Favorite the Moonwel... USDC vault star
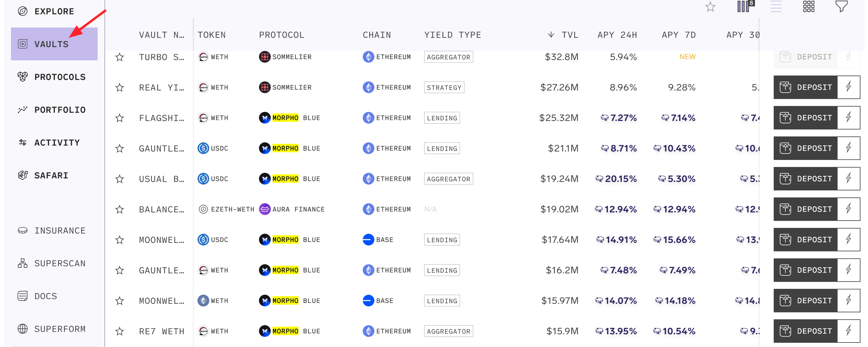This screenshot has height=347, width=868. point(120,240)
